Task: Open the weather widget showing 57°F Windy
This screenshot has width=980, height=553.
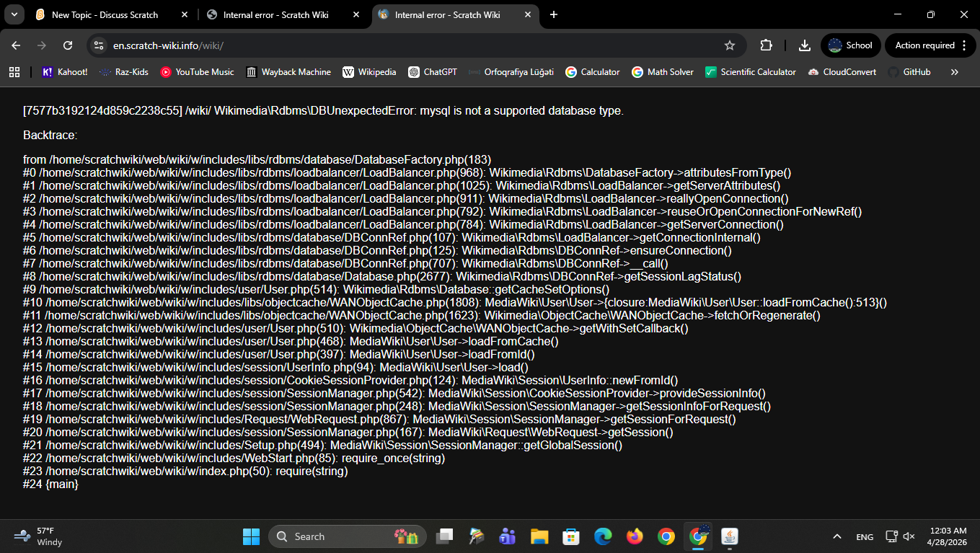Action: (x=39, y=536)
